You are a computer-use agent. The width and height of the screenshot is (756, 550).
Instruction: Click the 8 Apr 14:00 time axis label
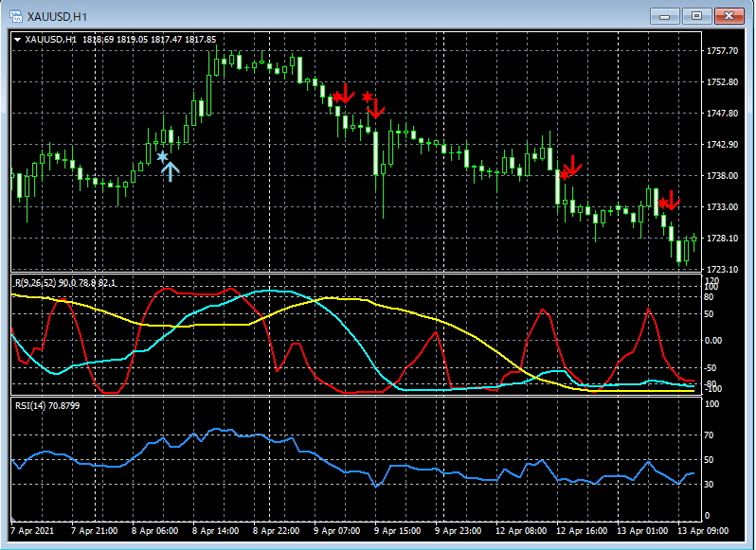[214, 531]
